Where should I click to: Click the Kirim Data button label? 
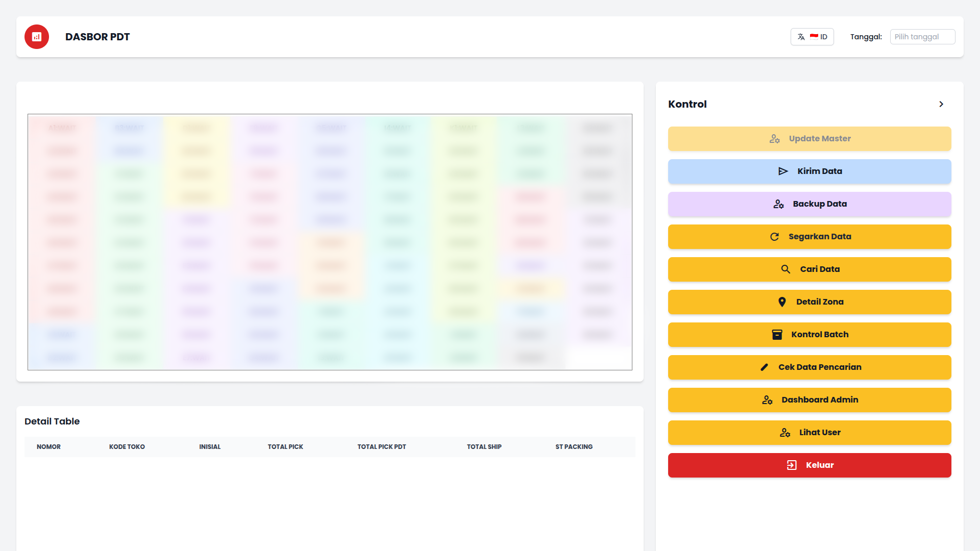820,171
